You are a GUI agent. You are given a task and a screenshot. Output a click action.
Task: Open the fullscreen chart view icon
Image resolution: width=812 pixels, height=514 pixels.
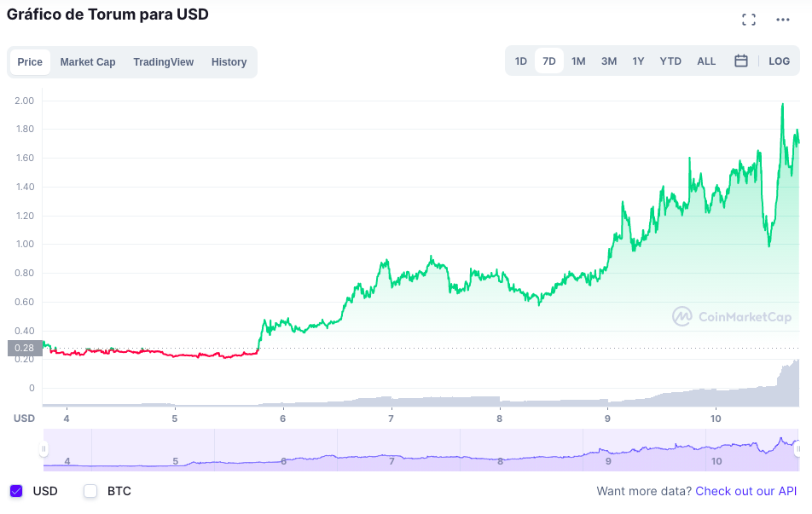[x=748, y=20]
